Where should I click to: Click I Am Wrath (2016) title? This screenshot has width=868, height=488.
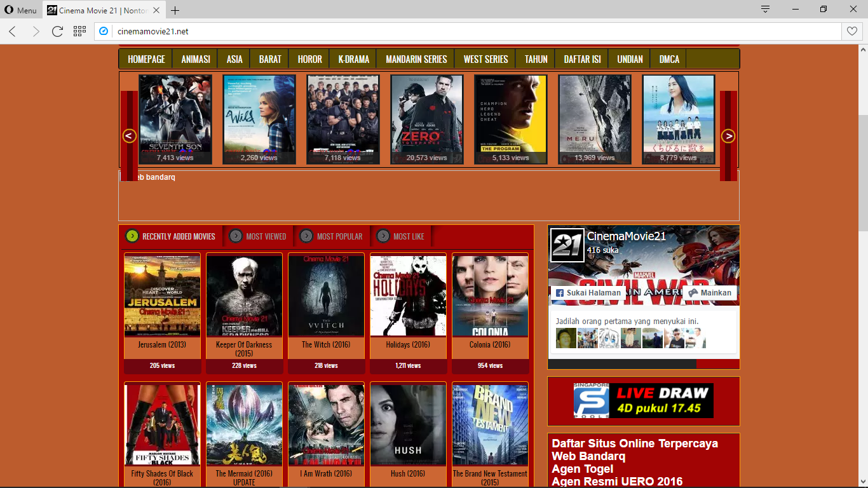(326, 473)
